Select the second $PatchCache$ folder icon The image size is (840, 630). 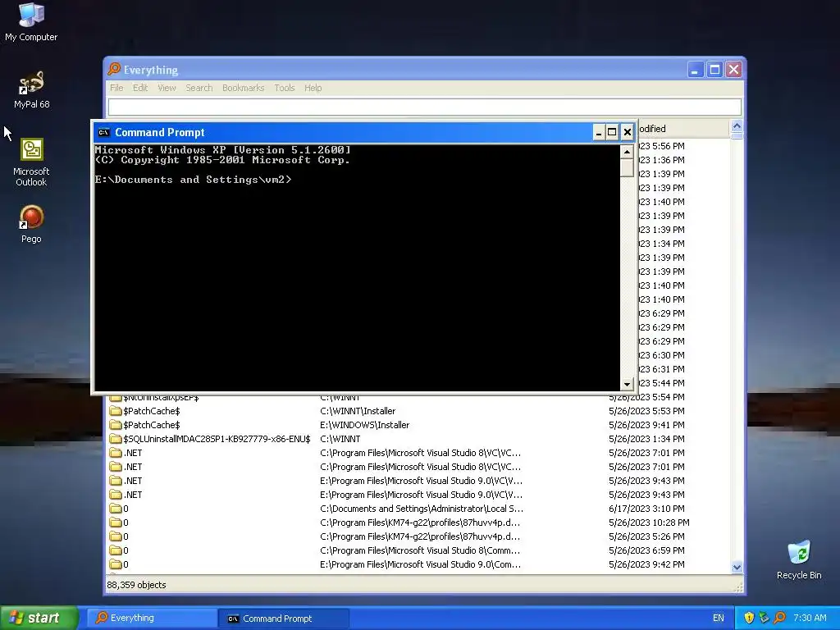coord(115,425)
